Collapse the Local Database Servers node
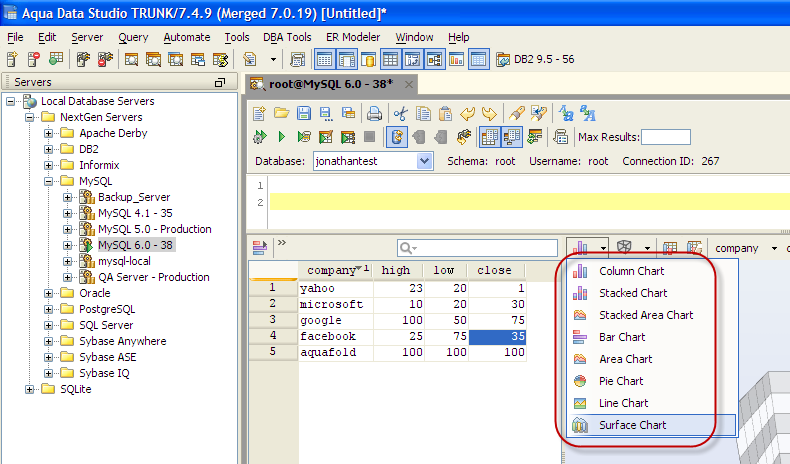The width and height of the screenshot is (790, 464). [x=11, y=101]
